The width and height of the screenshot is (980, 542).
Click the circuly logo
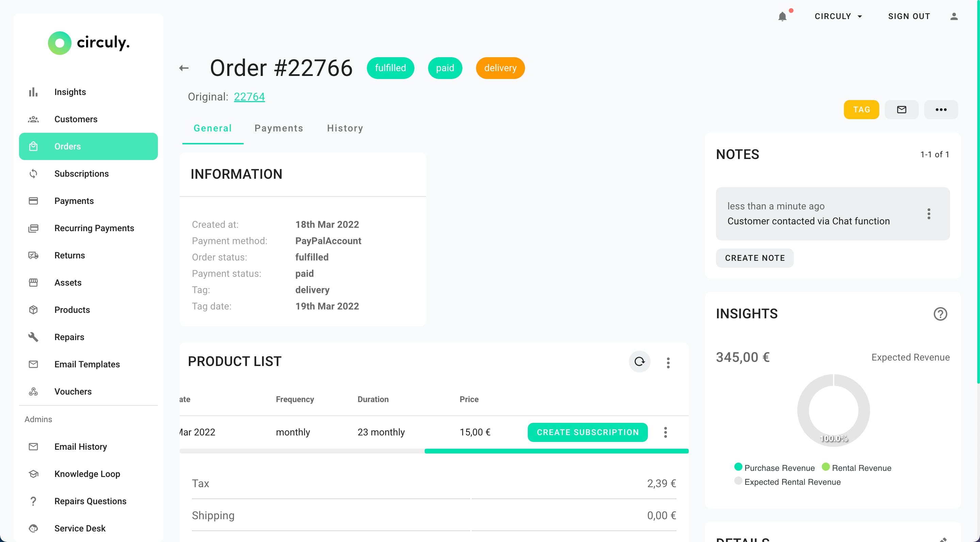[88, 43]
